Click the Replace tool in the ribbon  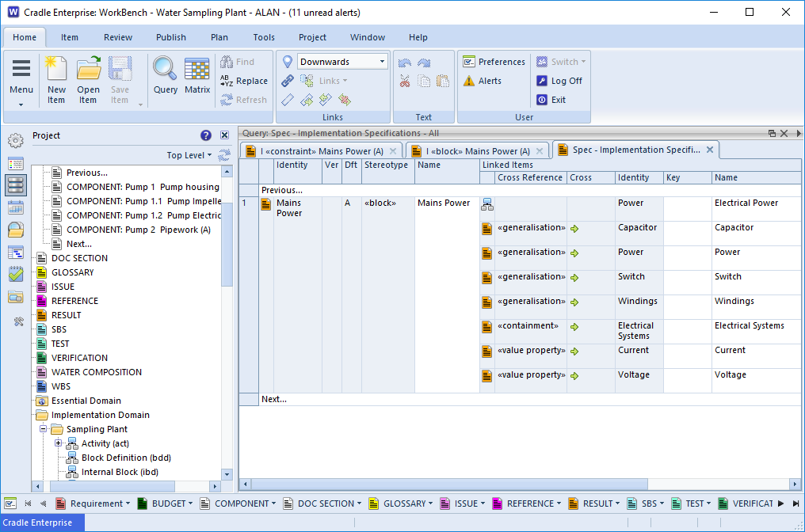coord(244,81)
